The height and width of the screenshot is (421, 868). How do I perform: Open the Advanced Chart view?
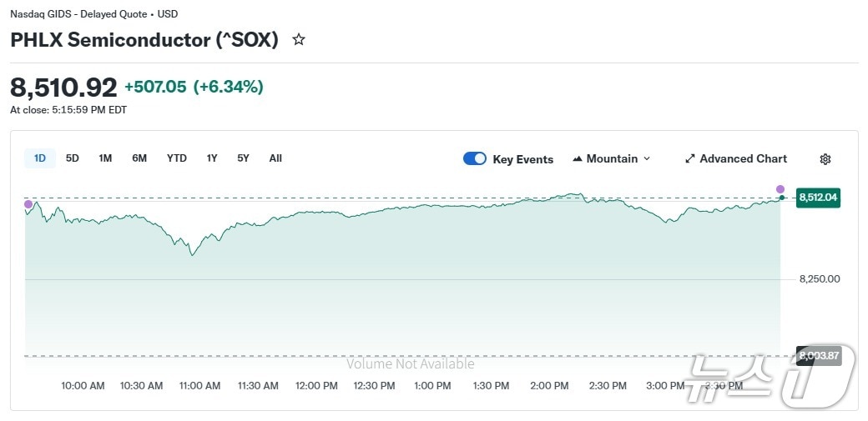pos(735,159)
